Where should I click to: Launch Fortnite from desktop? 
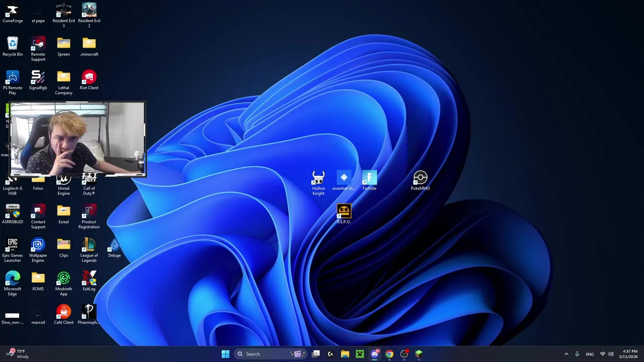tap(369, 181)
